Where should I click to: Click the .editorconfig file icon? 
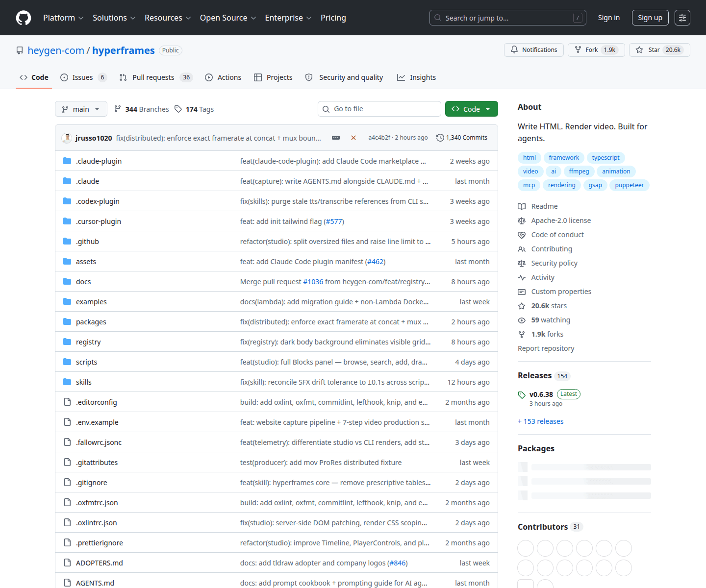pyautogui.click(x=67, y=402)
